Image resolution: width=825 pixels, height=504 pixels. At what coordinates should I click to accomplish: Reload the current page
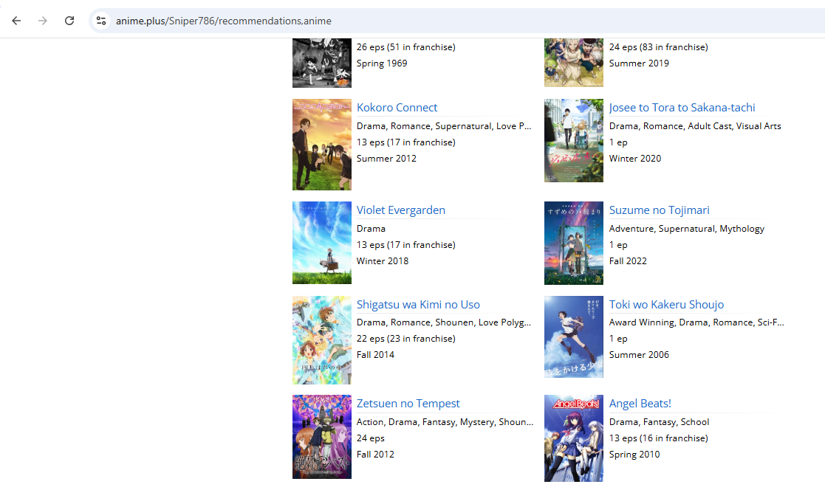pyautogui.click(x=69, y=21)
